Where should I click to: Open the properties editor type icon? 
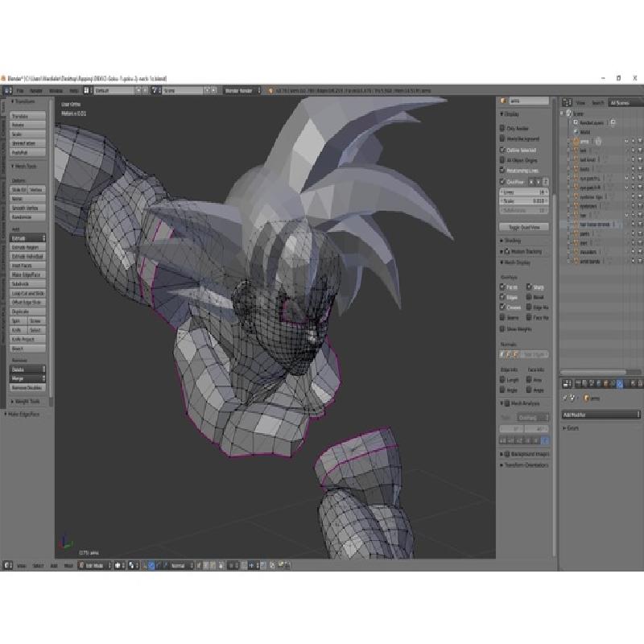point(567,384)
